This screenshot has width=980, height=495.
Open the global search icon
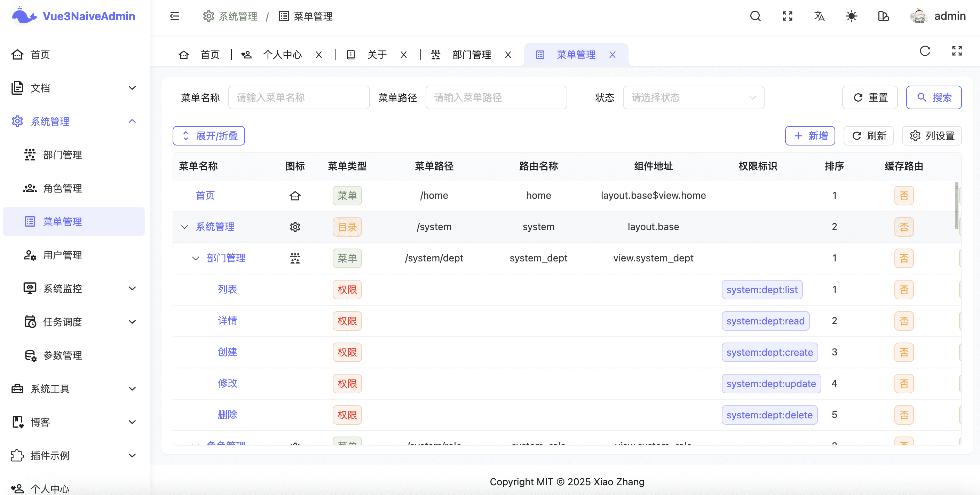pyautogui.click(x=755, y=16)
